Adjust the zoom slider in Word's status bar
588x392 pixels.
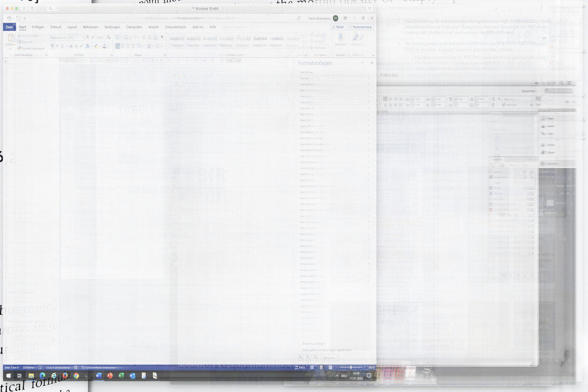[x=351, y=367]
